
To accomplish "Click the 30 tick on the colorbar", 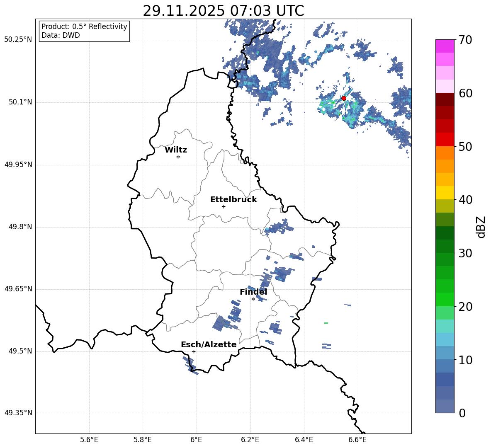I will click(465, 253).
